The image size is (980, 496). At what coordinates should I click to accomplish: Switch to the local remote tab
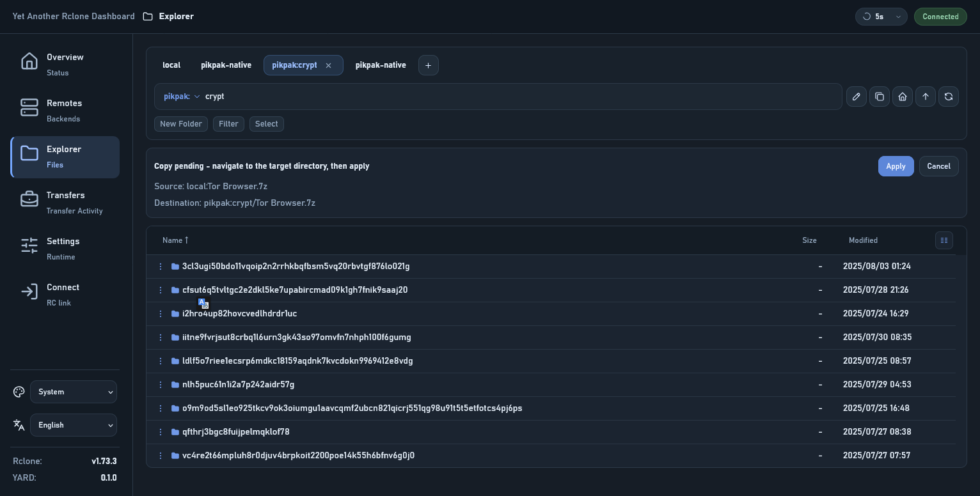pyautogui.click(x=171, y=65)
